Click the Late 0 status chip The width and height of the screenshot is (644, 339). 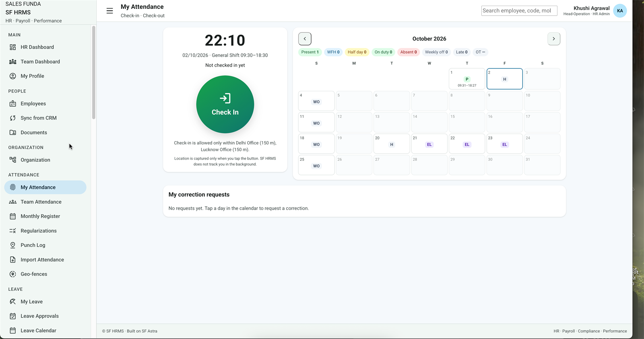point(462,52)
